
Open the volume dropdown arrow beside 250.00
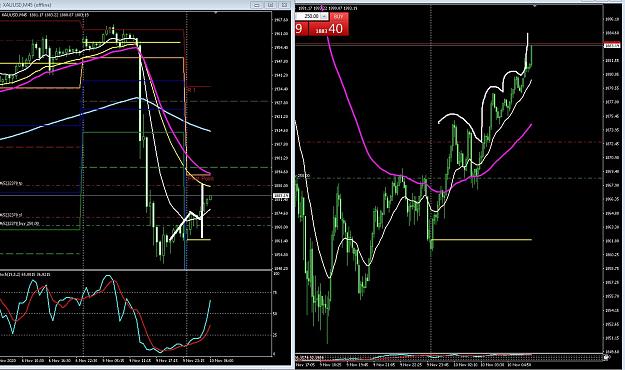[324, 16]
